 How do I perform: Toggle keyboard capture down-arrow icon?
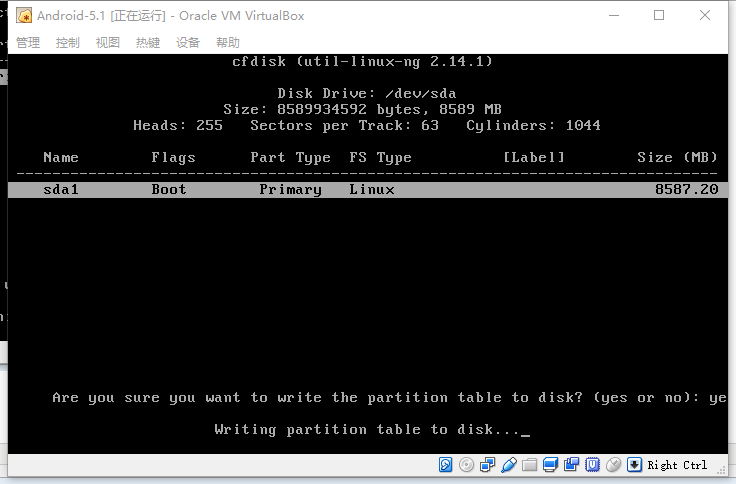point(634,465)
